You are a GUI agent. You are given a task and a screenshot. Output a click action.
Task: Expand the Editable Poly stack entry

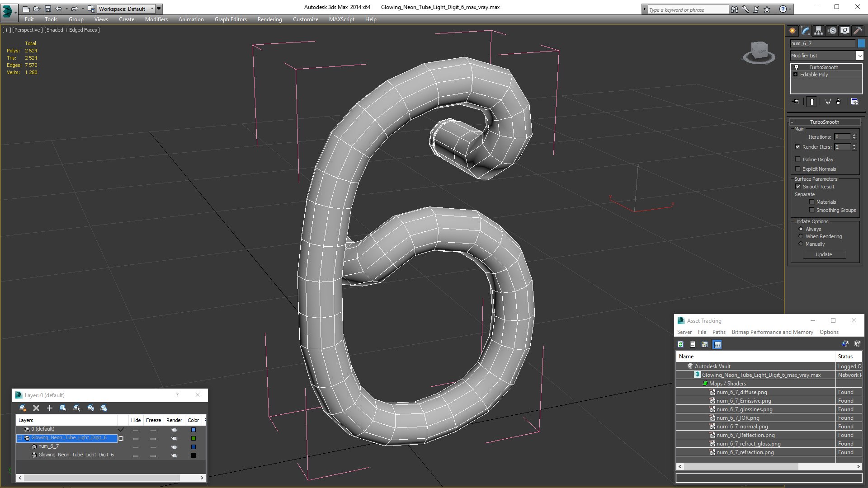tap(795, 75)
